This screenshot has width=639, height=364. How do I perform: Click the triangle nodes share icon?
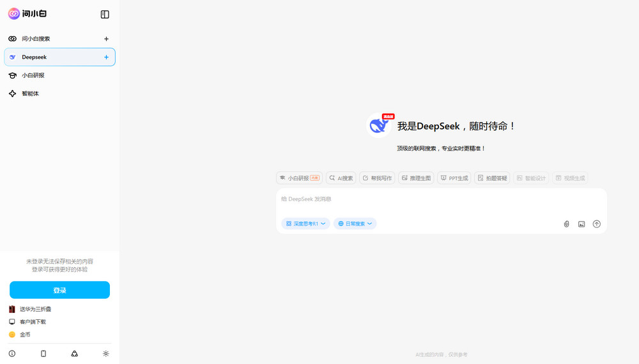pos(75,353)
